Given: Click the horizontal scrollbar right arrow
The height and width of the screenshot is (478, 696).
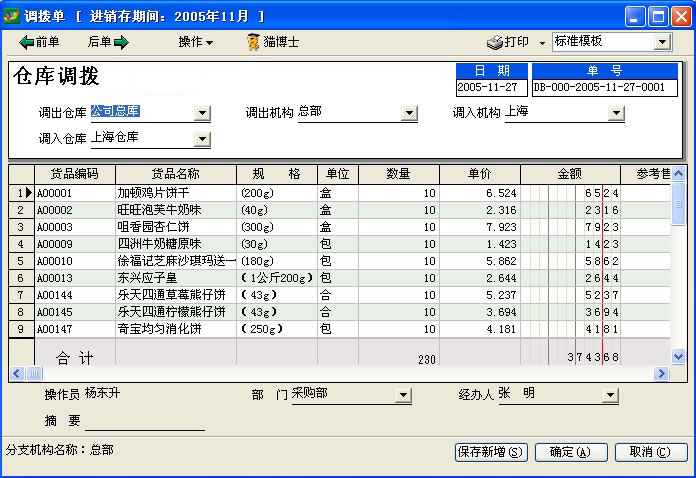Looking at the screenshot, I should click(661, 373).
